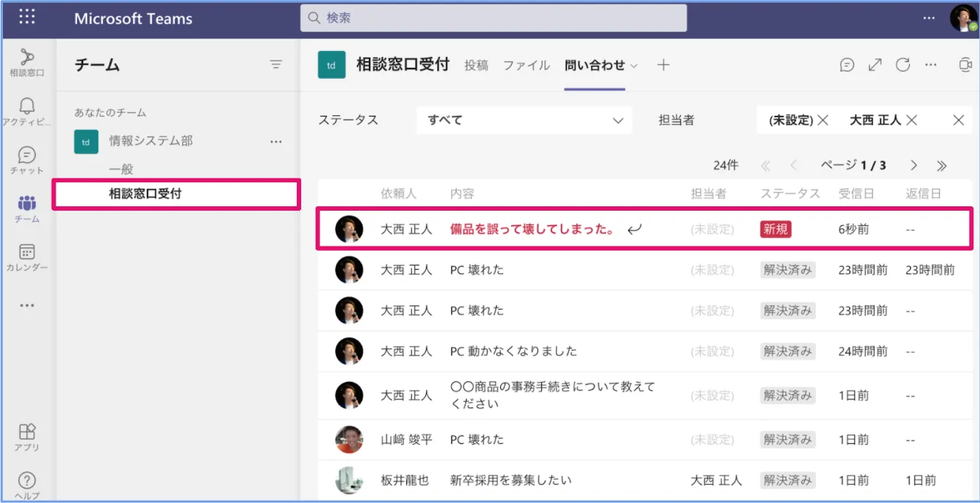Select the 相談窓口受付 channel

pyautogui.click(x=178, y=194)
